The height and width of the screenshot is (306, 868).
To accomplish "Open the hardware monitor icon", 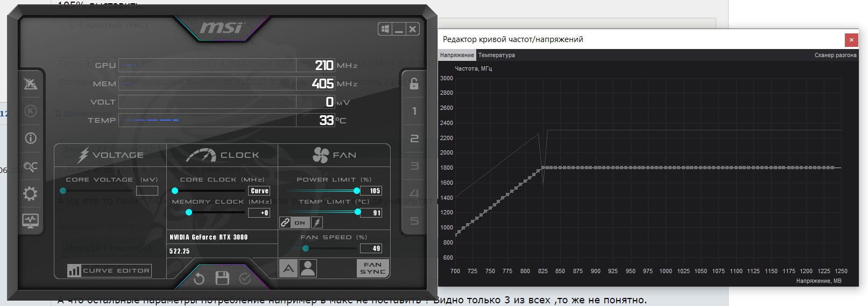I will click(31, 220).
